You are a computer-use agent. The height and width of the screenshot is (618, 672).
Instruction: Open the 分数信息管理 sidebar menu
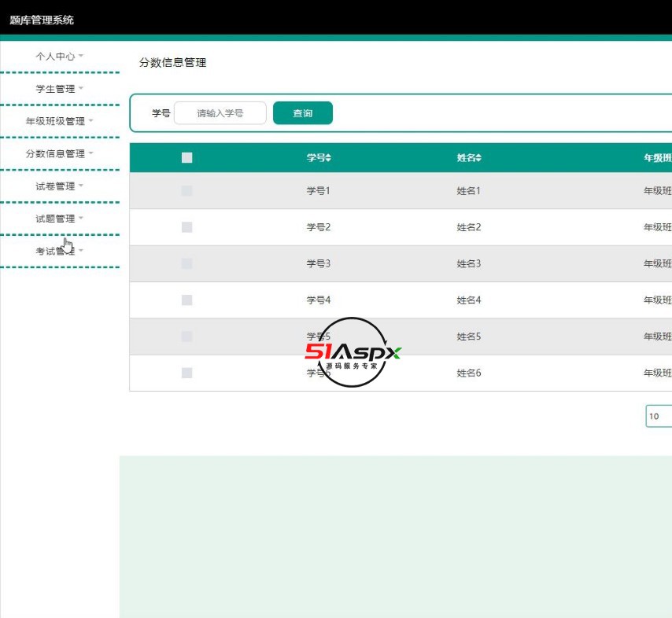pyautogui.click(x=59, y=154)
